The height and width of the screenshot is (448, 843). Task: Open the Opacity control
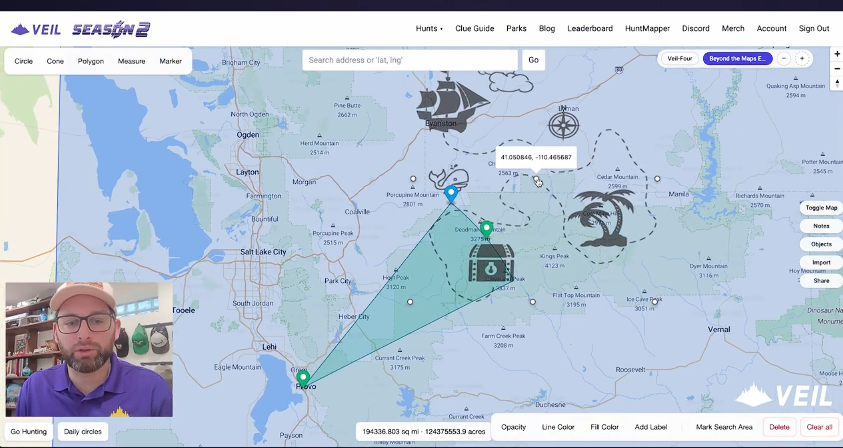coord(513,427)
